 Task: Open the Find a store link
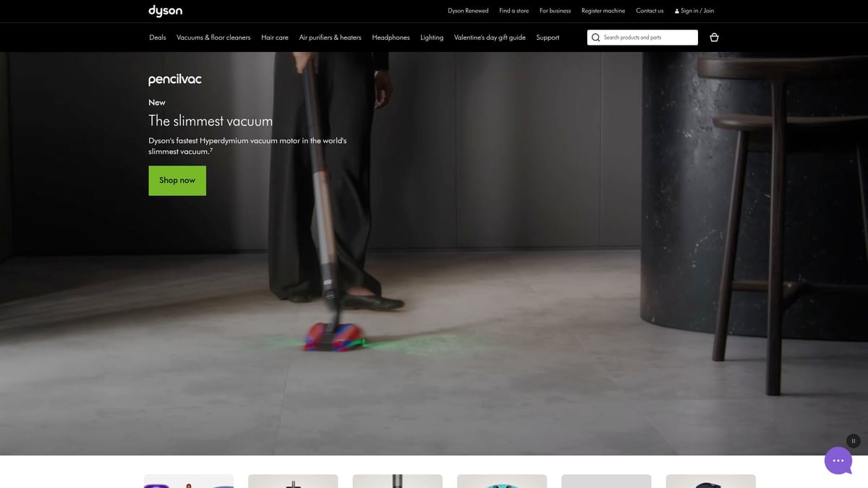[514, 11]
